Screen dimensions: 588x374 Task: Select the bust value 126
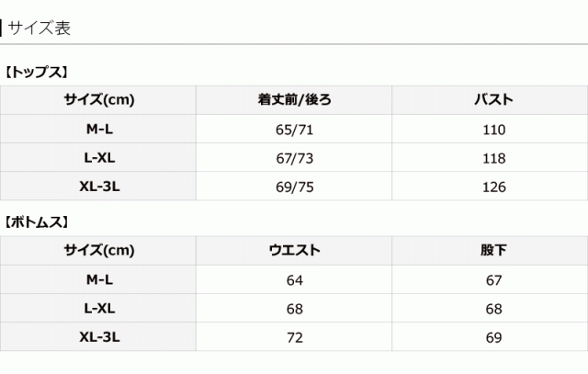493,187
